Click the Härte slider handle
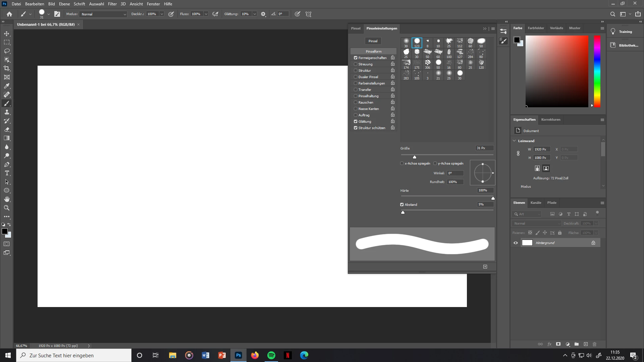This screenshot has width=644, height=362. [x=493, y=198]
